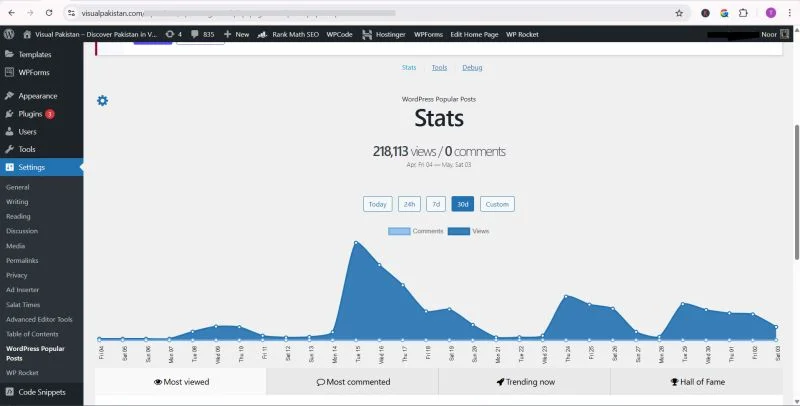
Task: Open Discussion settings submenu
Action: point(22,231)
